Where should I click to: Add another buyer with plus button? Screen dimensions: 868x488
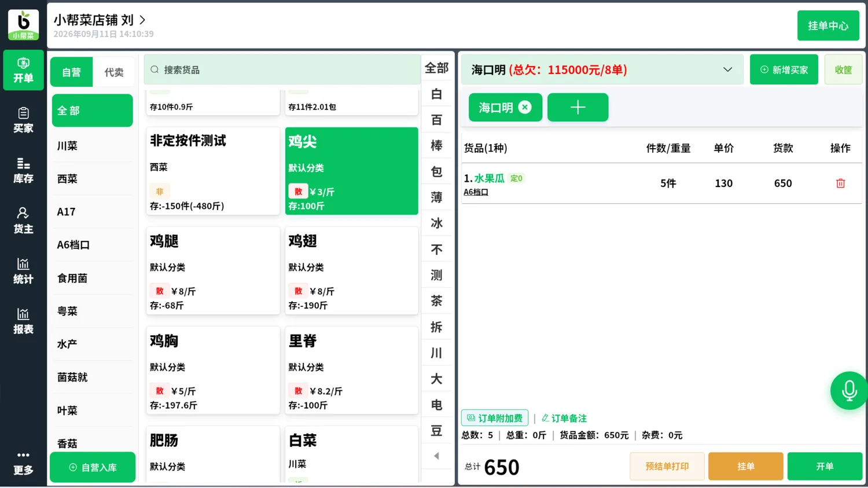tap(578, 107)
